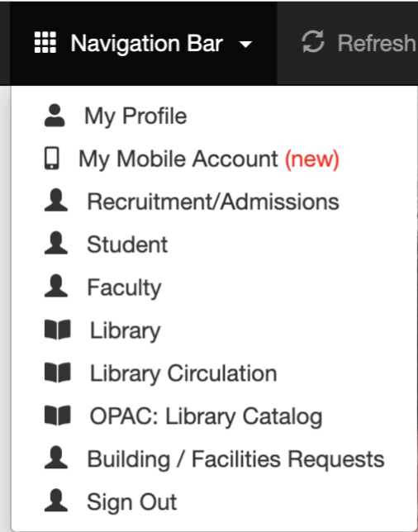Viewport: 418px width, 532px height.
Task: Click the user icon beside Student
Action: 56,243
